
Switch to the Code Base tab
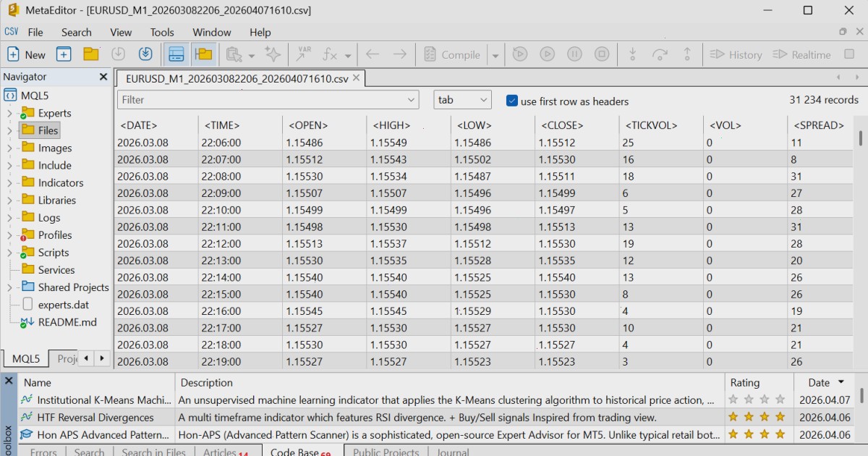pyautogui.click(x=300, y=452)
